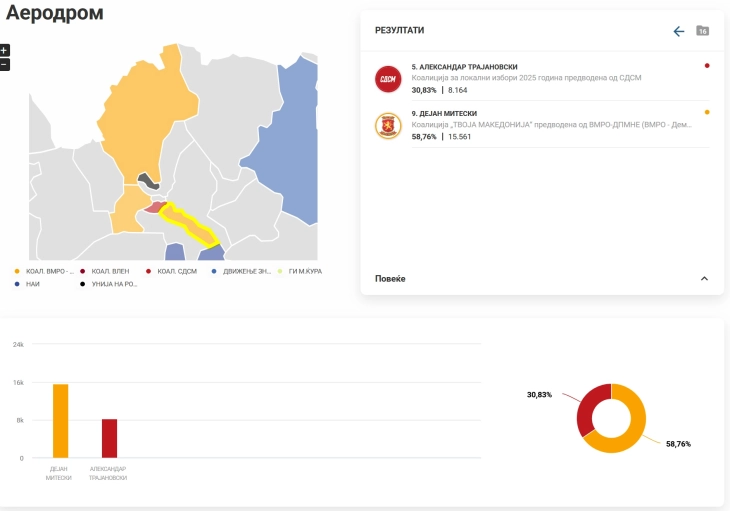
Task: Toggle ДВИЖЕЊЕ ЗН... legend entry
Action: tap(240, 271)
